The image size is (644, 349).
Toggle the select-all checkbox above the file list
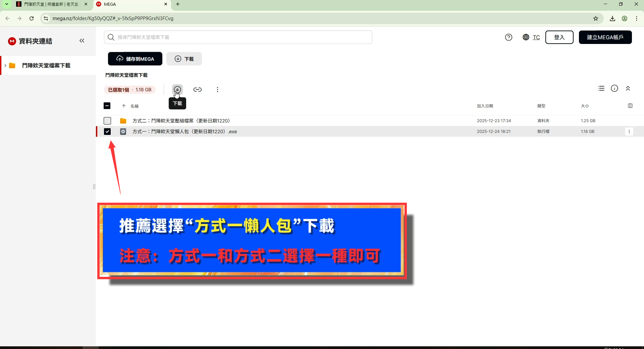[107, 106]
